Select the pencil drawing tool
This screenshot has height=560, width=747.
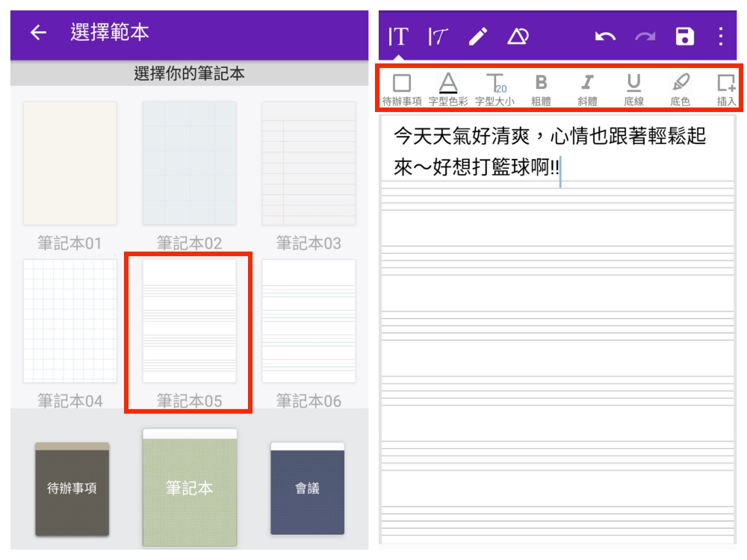(x=478, y=36)
